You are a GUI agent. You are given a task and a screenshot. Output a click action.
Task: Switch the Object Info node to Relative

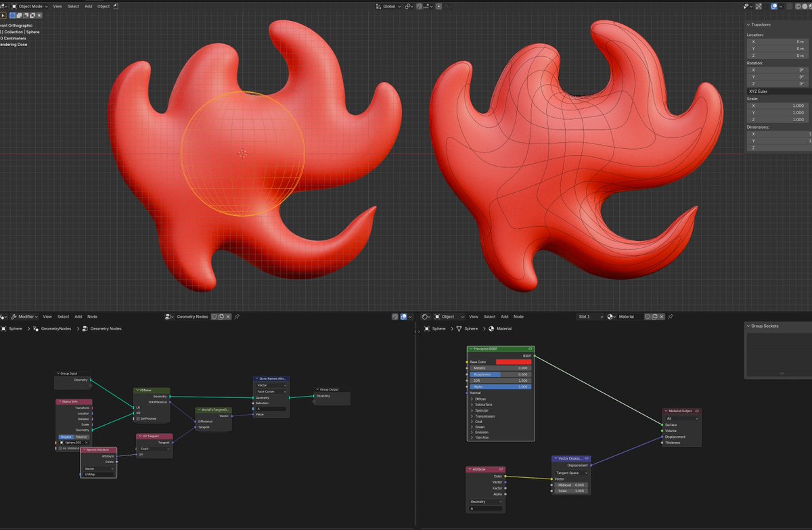[x=82, y=437]
